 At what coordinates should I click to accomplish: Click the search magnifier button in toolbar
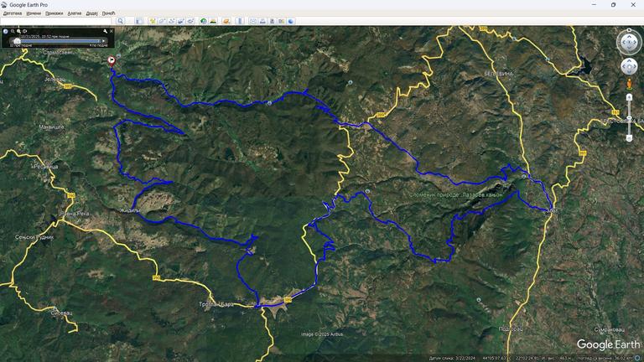pos(121,21)
